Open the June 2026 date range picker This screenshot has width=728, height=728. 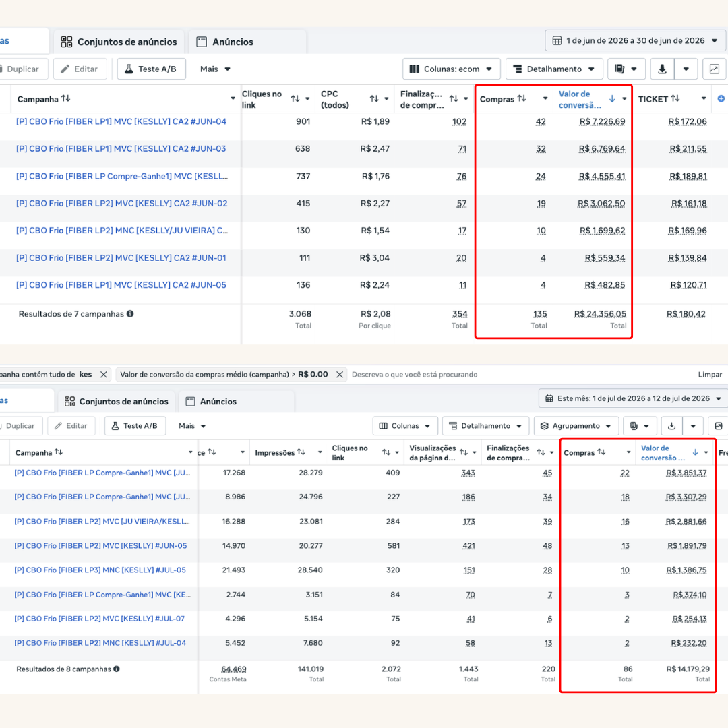point(635,41)
